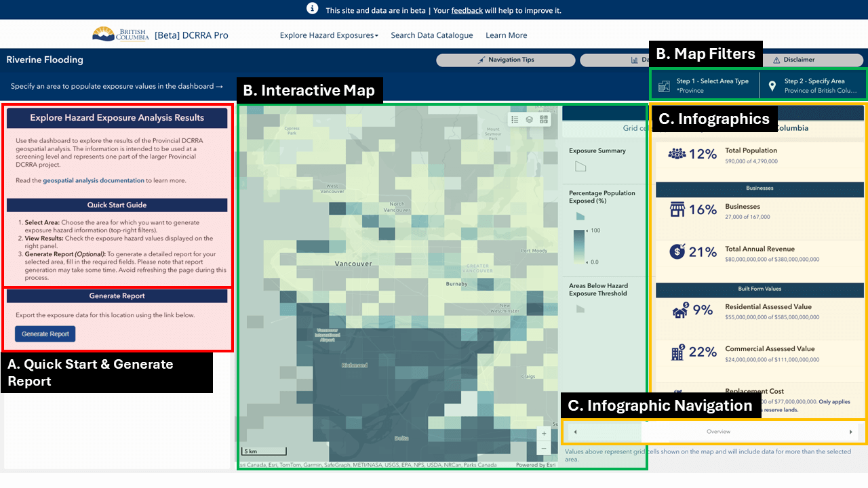Click the Commercial Assessed Value building icon
This screenshot has width=868, height=488.
[678, 352]
